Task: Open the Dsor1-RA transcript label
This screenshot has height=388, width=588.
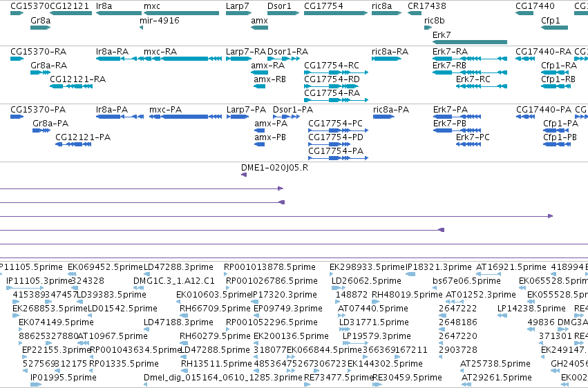Action: click(287, 52)
